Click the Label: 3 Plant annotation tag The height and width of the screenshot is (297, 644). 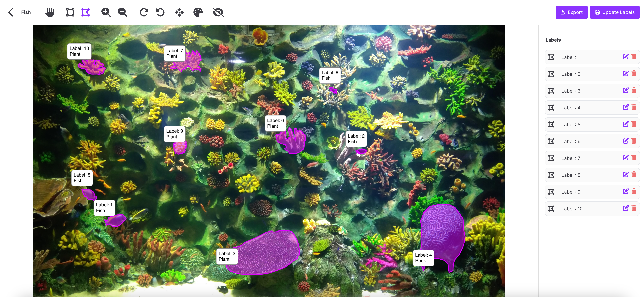click(x=227, y=256)
